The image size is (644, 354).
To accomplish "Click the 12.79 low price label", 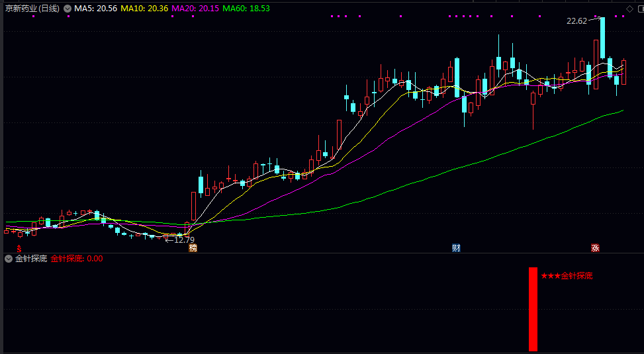I will pos(185,240).
